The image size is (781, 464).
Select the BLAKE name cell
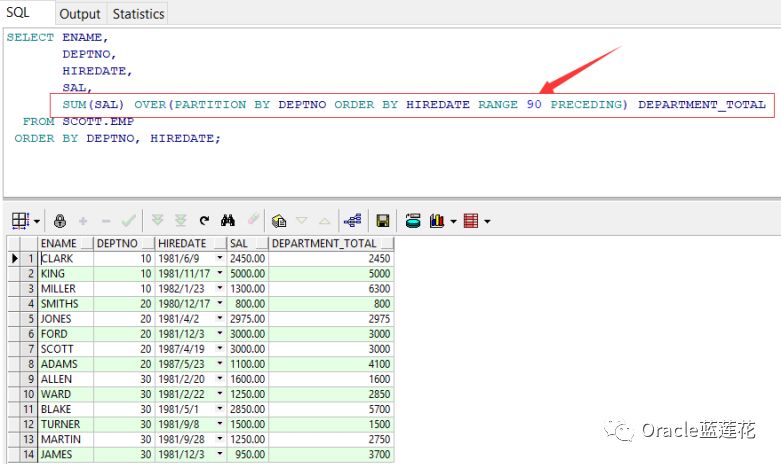click(66, 409)
